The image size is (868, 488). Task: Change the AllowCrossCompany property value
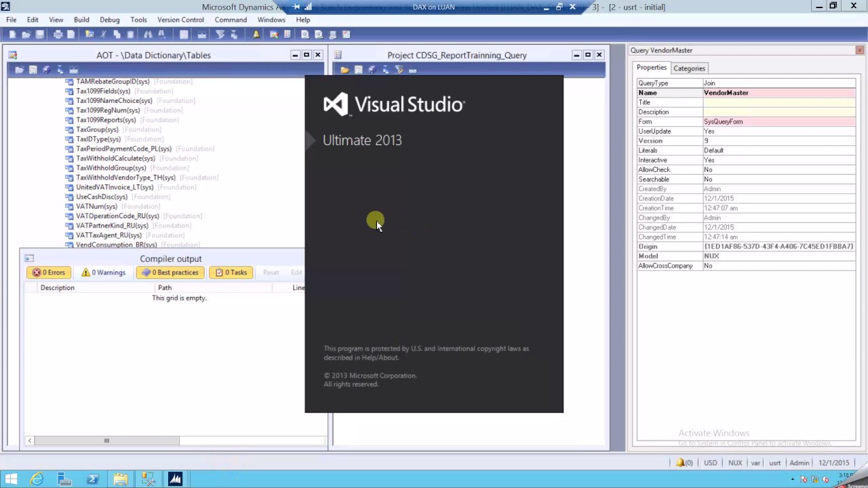pos(778,266)
